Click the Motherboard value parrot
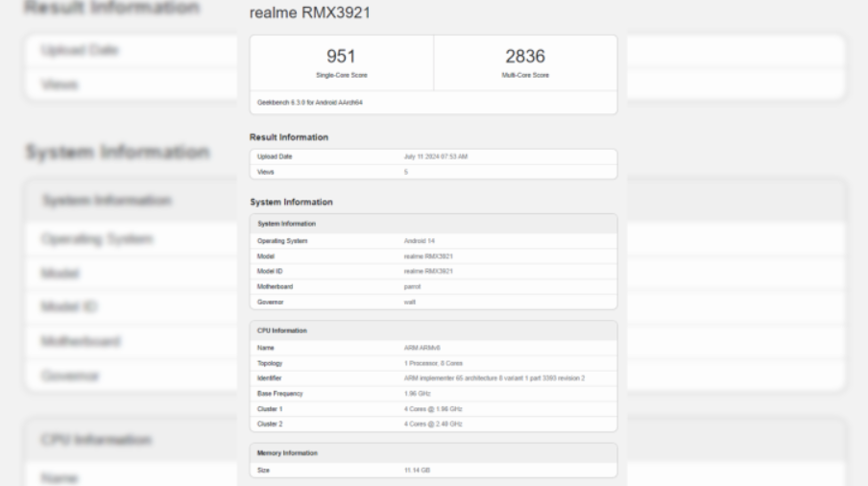 tap(412, 286)
